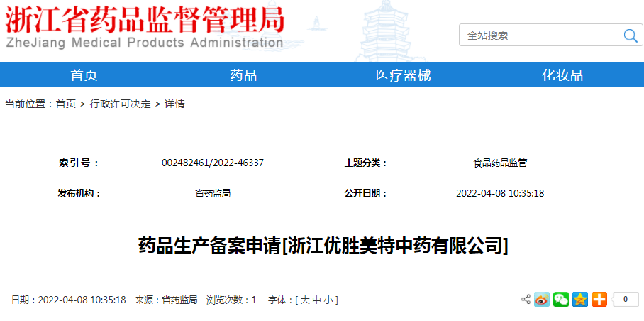Viewport: 644px width, 321px height.
Task: Open the 化妆品 navigation tab
Action: 562,75
